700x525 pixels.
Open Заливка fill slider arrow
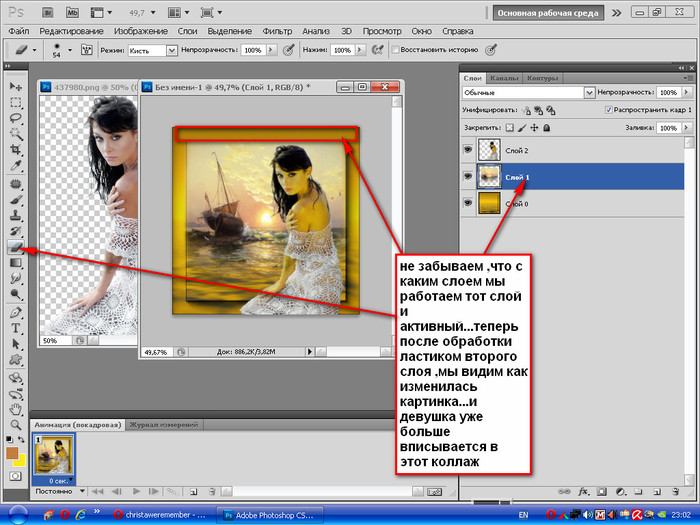pyautogui.click(x=687, y=128)
